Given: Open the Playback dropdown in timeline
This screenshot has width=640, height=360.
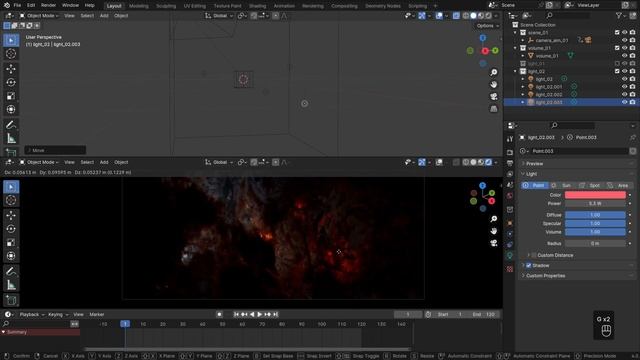Looking at the screenshot, I should point(31,314).
